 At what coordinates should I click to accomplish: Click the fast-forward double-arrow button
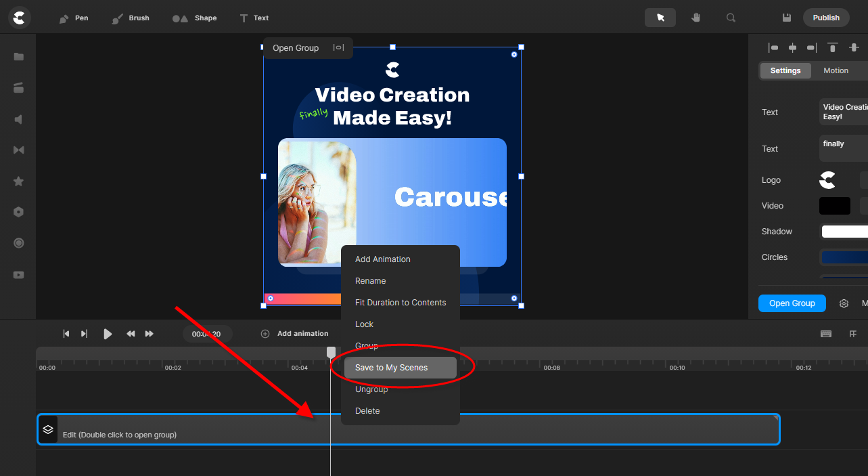(x=150, y=334)
